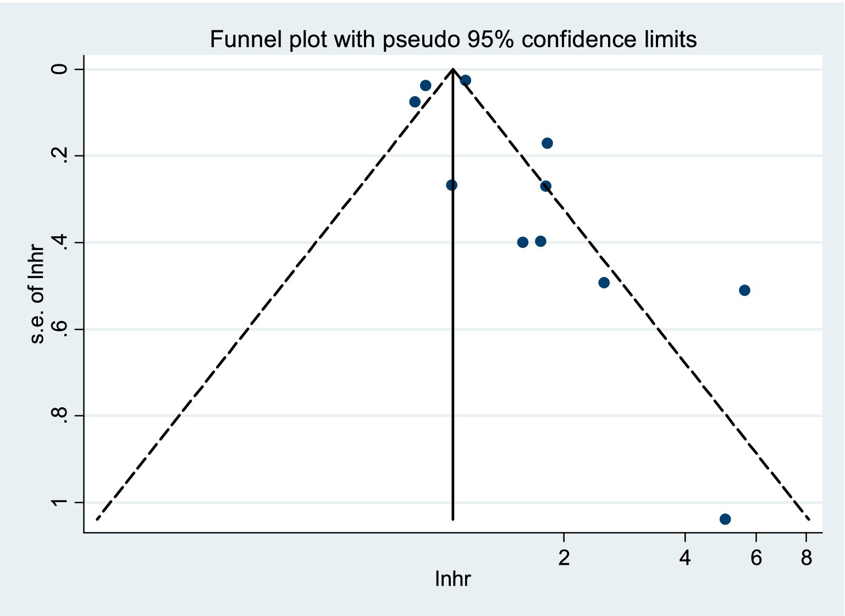845x616 pixels.
Task: Click the y-axis label 's.e. of lnhr'
Action: pos(37,294)
